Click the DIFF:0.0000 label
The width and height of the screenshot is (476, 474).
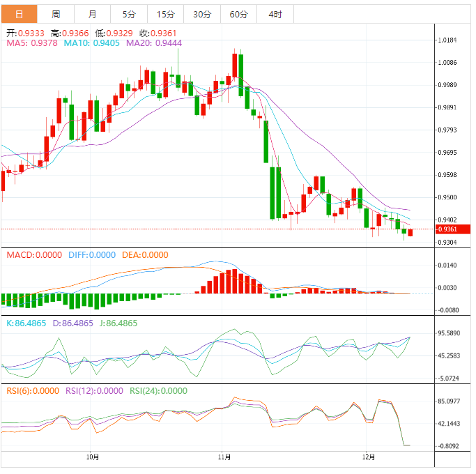coord(92,255)
